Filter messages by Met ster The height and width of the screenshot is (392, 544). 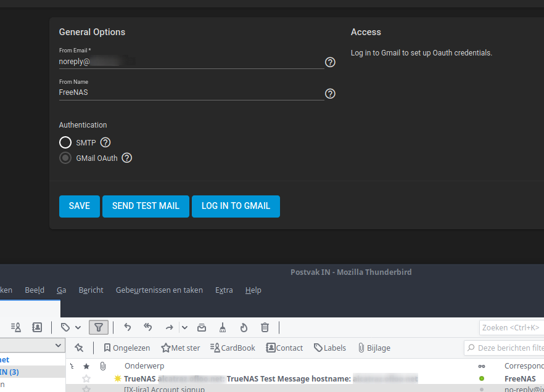(x=180, y=348)
